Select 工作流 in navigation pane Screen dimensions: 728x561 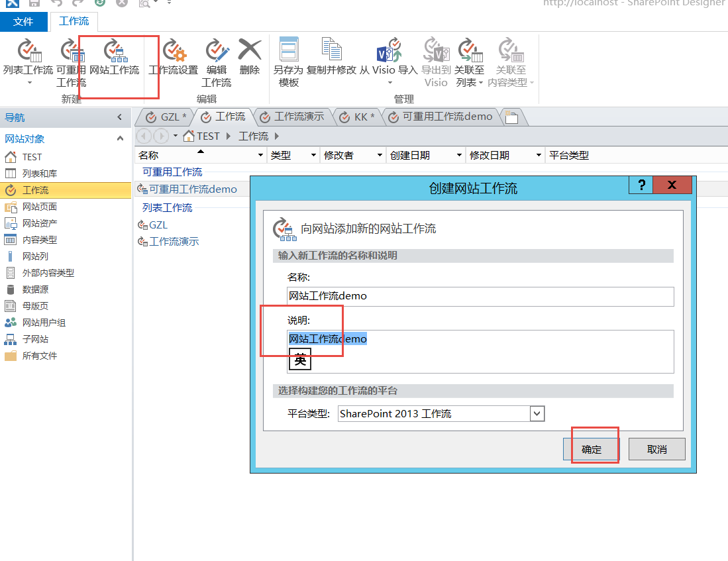click(x=66, y=190)
